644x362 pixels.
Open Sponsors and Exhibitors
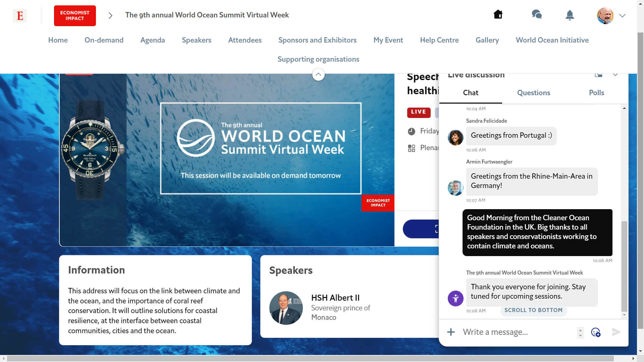coord(317,40)
